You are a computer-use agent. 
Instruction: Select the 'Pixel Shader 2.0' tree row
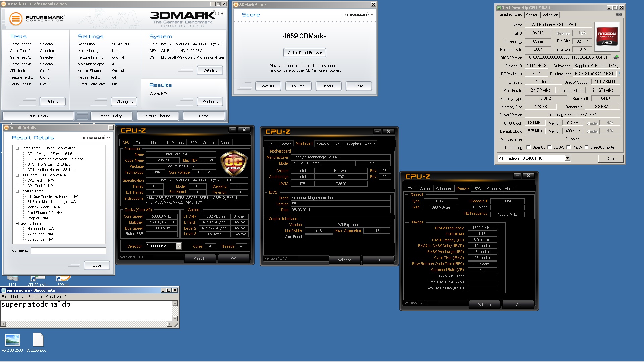(x=45, y=213)
